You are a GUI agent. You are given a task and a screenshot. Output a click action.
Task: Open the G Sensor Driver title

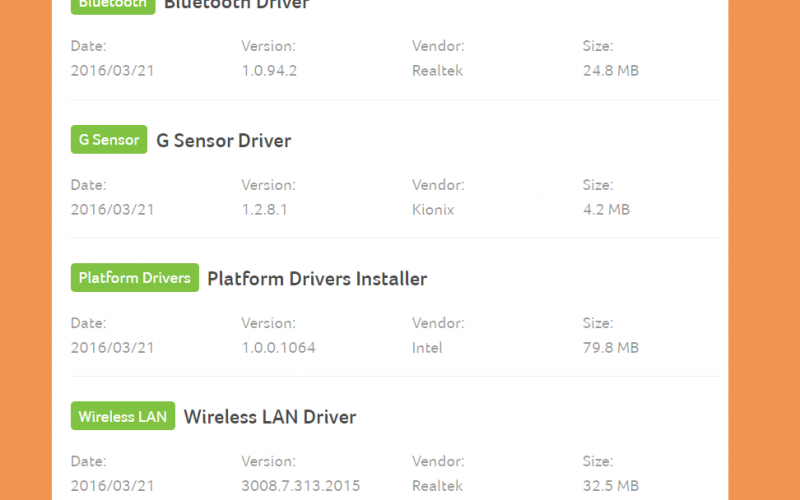pyautogui.click(x=223, y=140)
